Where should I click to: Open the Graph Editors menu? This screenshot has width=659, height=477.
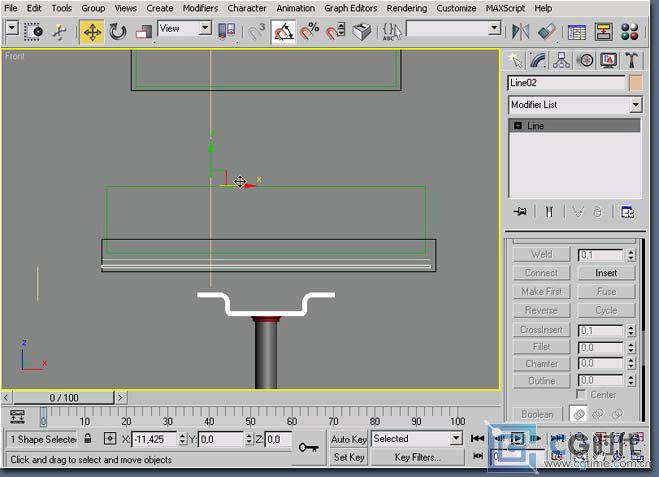(x=351, y=8)
